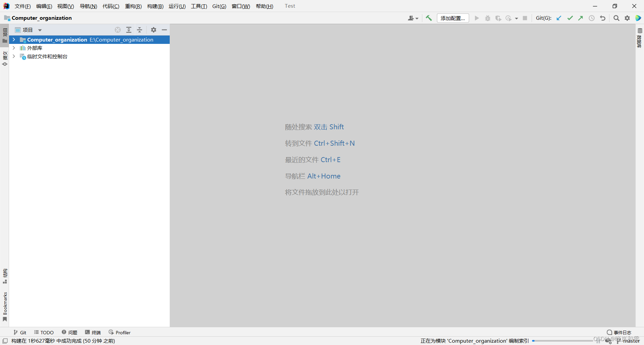Open the 项目 view selector dropdown
The width and height of the screenshot is (644, 345).
pos(29,30)
